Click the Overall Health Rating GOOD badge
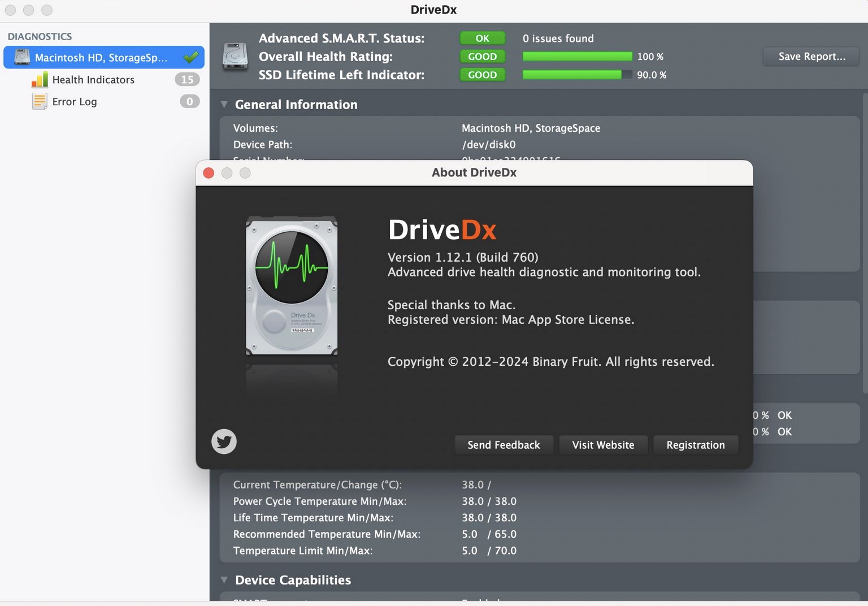The image size is (868, 606). coord(482,57)
